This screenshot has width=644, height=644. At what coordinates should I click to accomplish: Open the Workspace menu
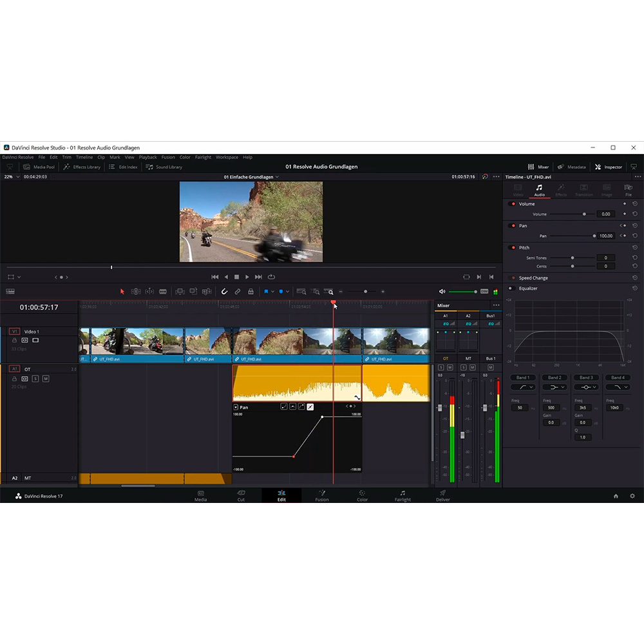point(227,157)
